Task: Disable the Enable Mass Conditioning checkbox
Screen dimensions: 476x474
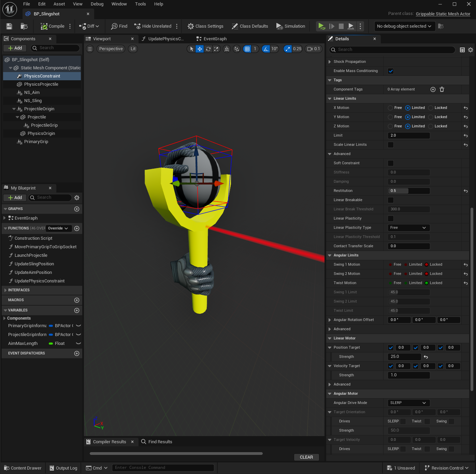Action: [391, 71]
